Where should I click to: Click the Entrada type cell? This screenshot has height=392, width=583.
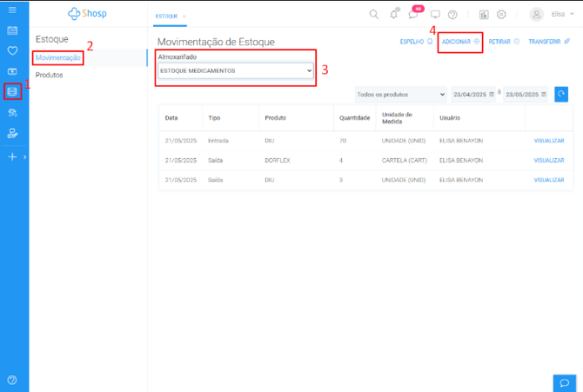218,141
